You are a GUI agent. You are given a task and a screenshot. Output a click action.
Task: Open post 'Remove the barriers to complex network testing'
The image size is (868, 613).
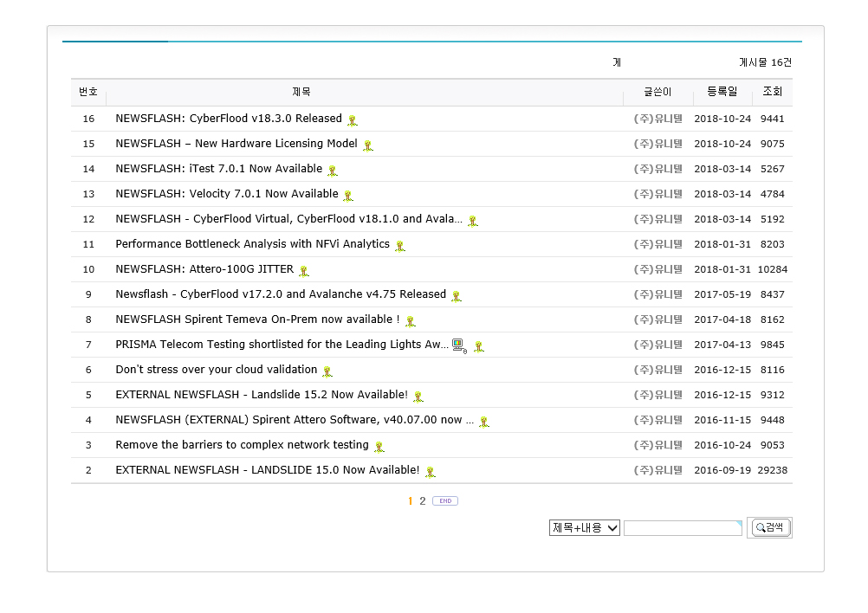click(242, 445)
